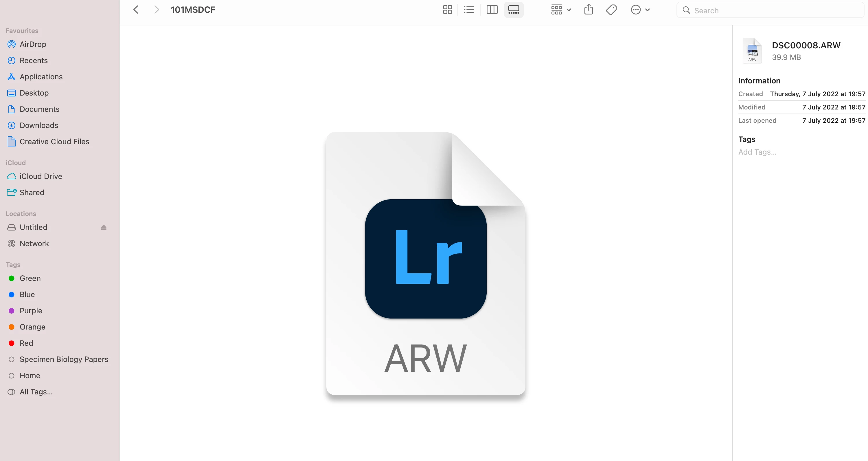
Task: Select gallery view button
Action: 513,10
